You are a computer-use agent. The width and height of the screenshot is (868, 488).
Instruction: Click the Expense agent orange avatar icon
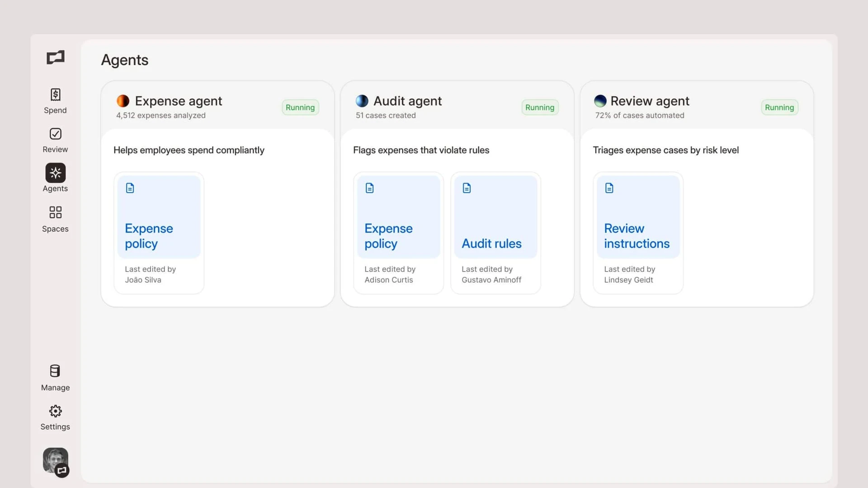123,101
